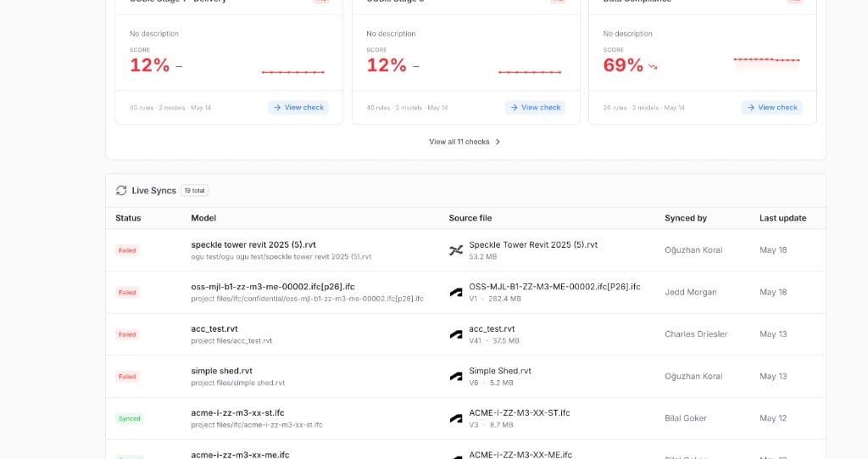This screenshot has width=868, height=459.
Task: Click Failed badge for acc_test.rvt row
Action: coord(127,335)
